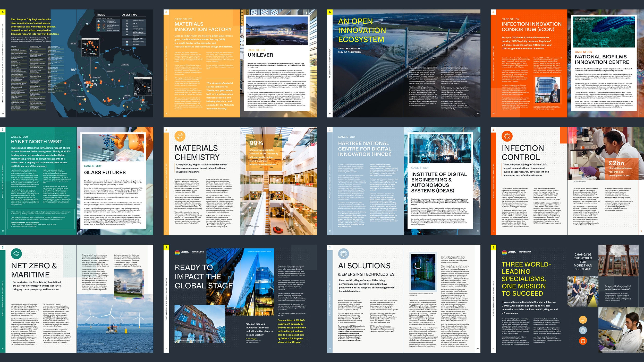Click small orange virus icon on Three World-Leading spread

(x=583, y=341)
